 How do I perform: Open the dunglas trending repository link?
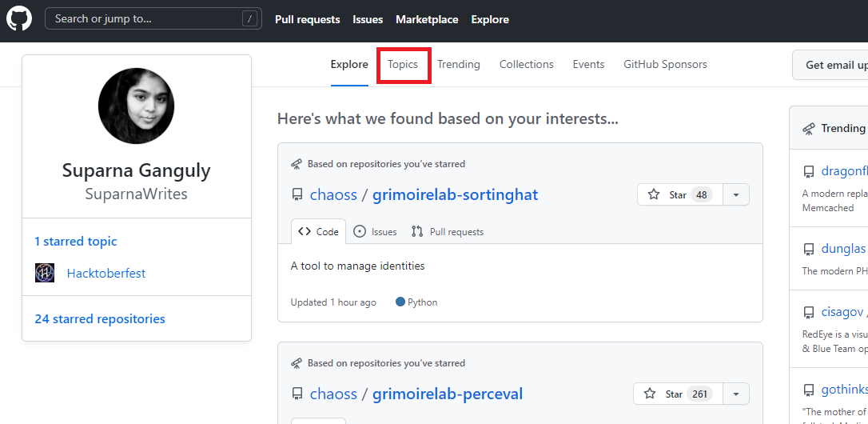(x=844, y=248)
